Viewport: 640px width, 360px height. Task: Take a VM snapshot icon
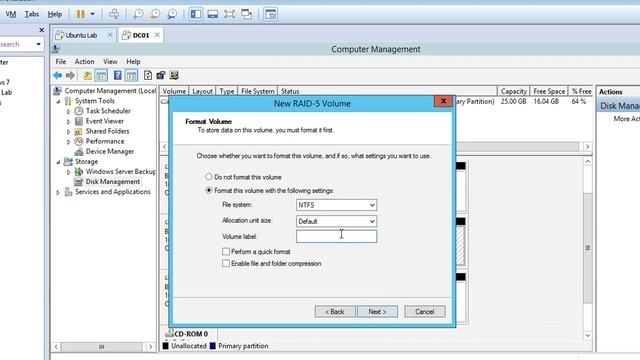click(138, 14)
